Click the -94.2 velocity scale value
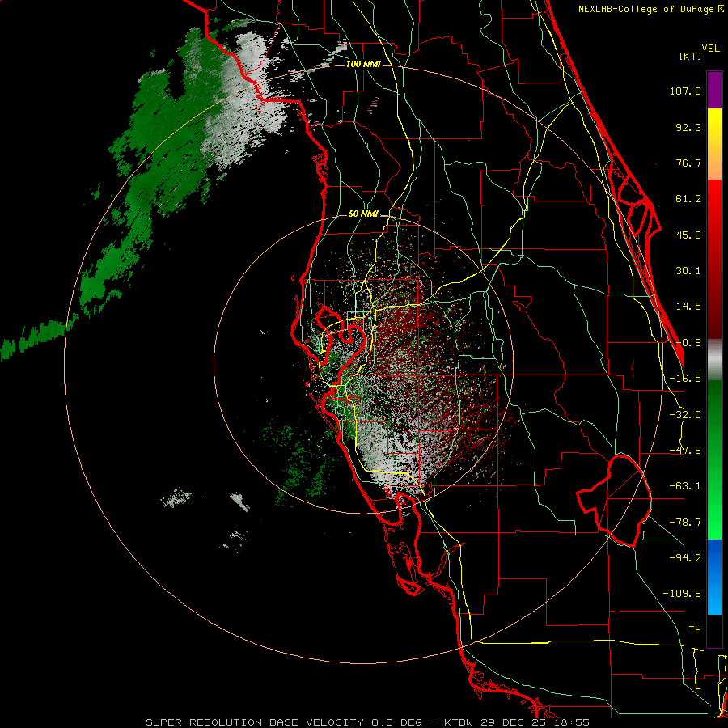The width and height of the screenshot is (728, 728). click(x=685, y=558)
